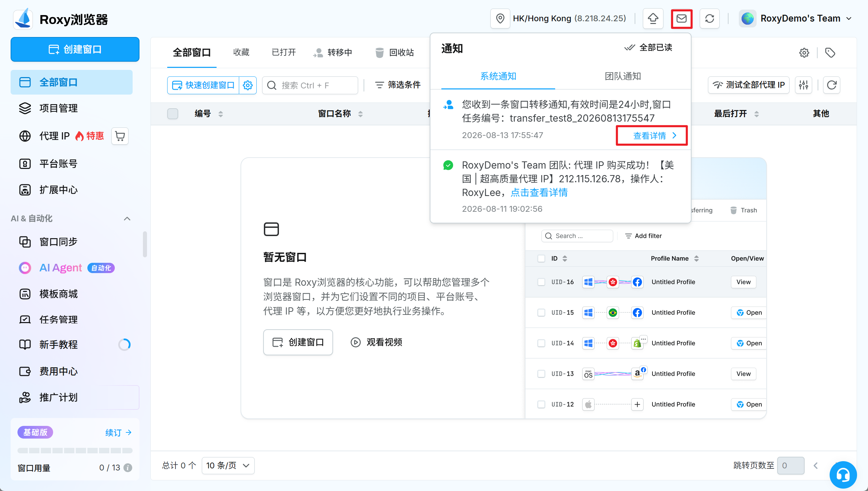868x491 pixels.
Task: Click the 搜索 Ctrl + F search field
Action: 310,85
